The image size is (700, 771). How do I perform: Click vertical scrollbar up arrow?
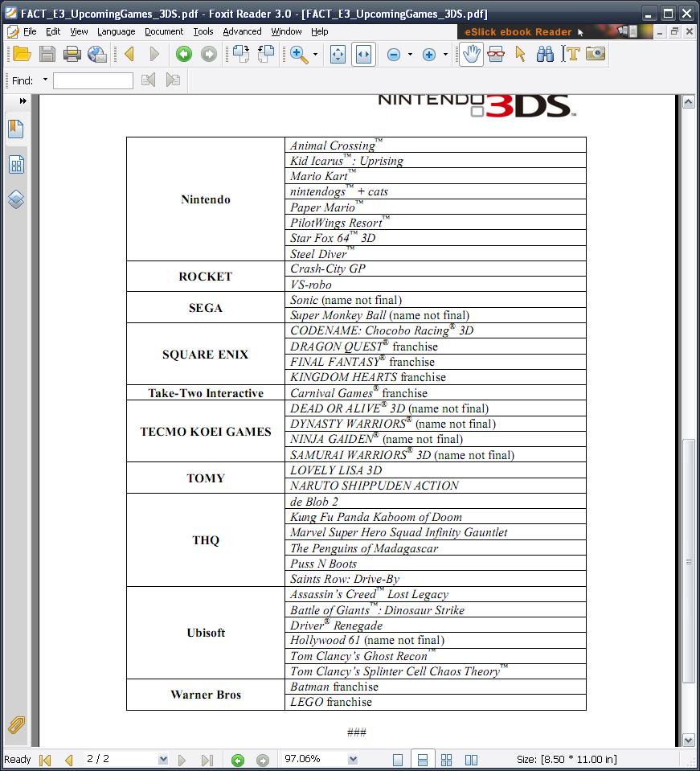688,102
